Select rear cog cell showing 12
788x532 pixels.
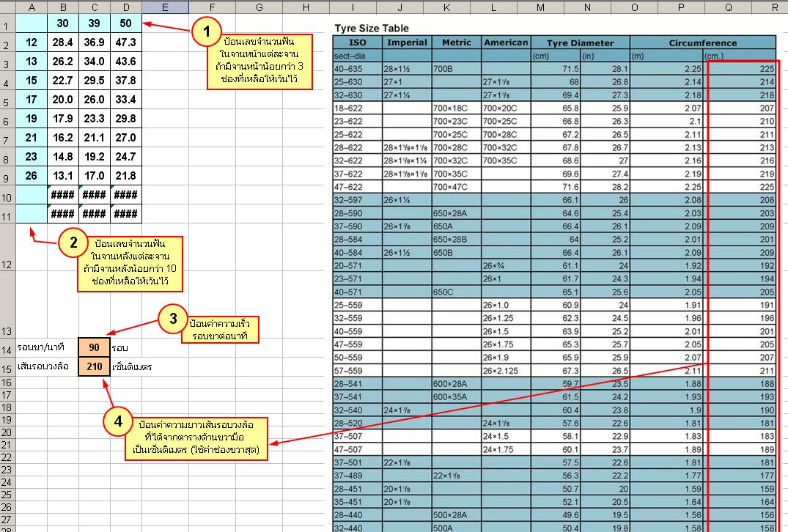coord(32,43)
